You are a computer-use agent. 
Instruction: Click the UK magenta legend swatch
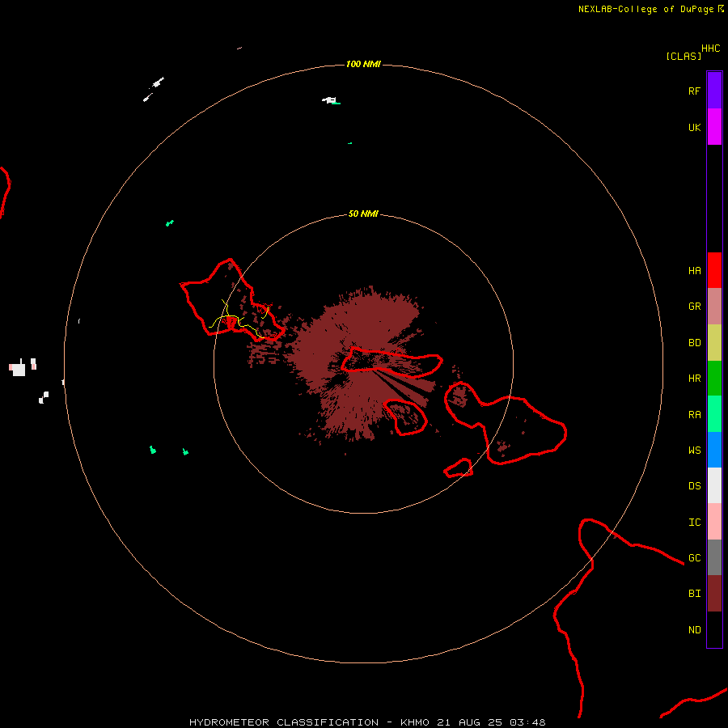click(714, 127)
